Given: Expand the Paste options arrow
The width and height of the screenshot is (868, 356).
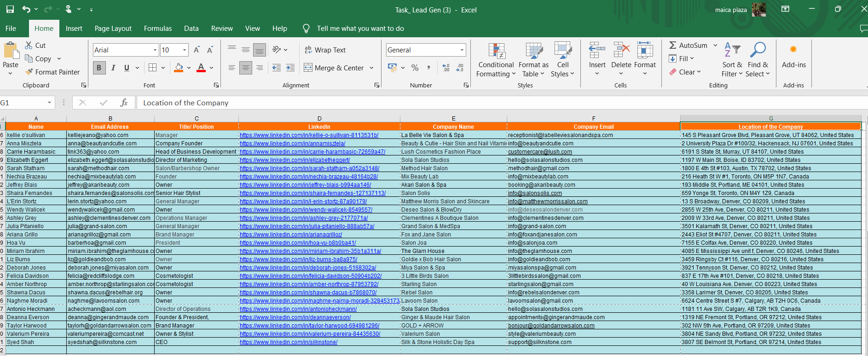Looking at the screenshot, I should click(11, 74).
